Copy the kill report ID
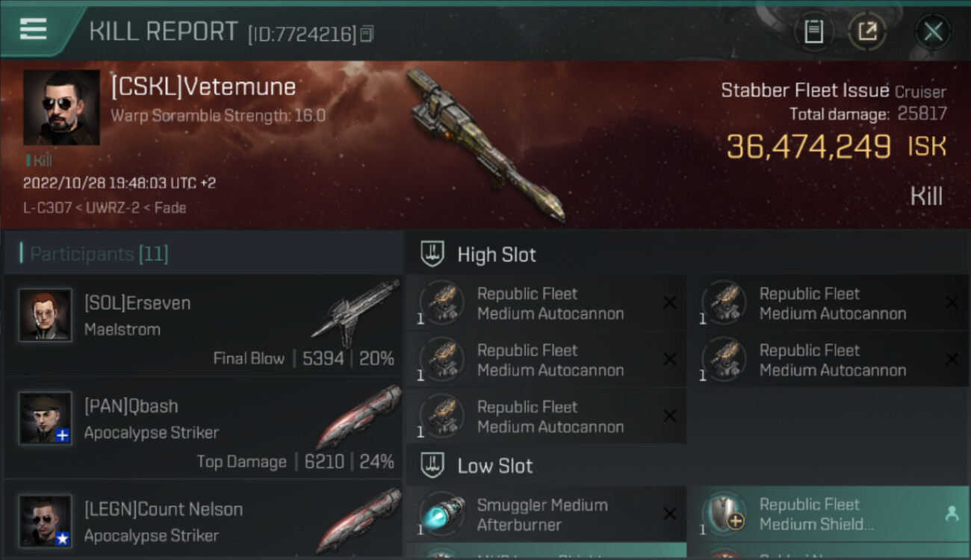 pos(367,34)
